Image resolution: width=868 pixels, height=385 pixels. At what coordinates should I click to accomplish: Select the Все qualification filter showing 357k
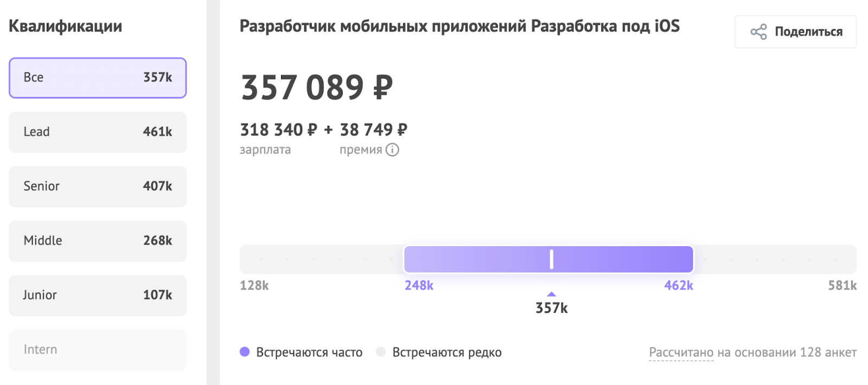(97, 78)
